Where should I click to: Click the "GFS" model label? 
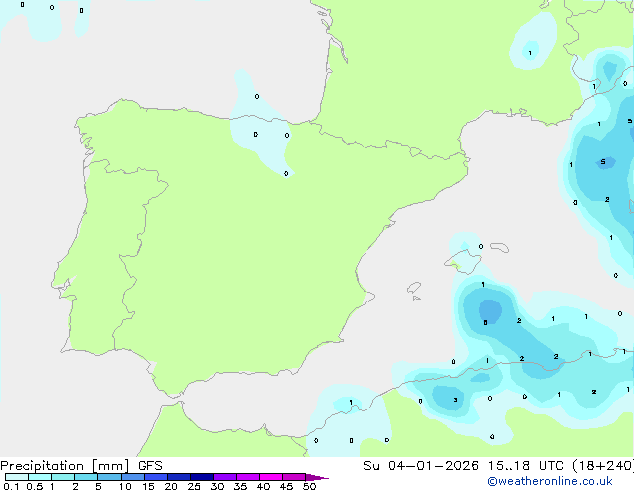(x=150, y=466)
